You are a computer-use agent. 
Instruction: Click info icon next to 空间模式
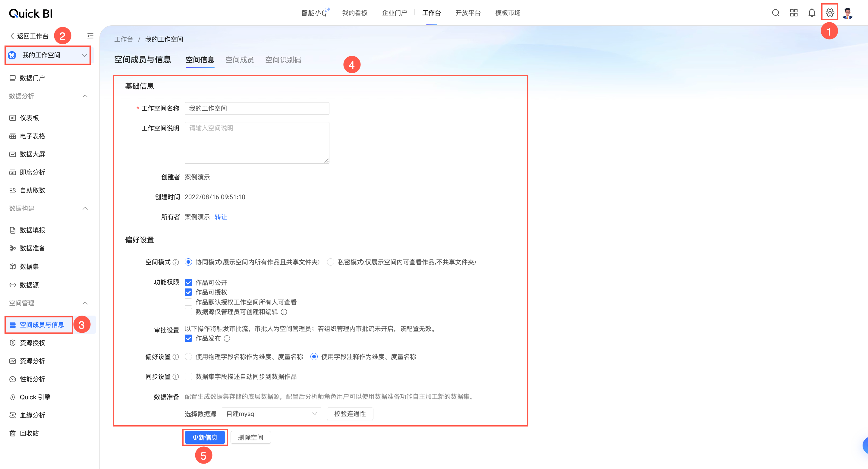tap(176, 262)
